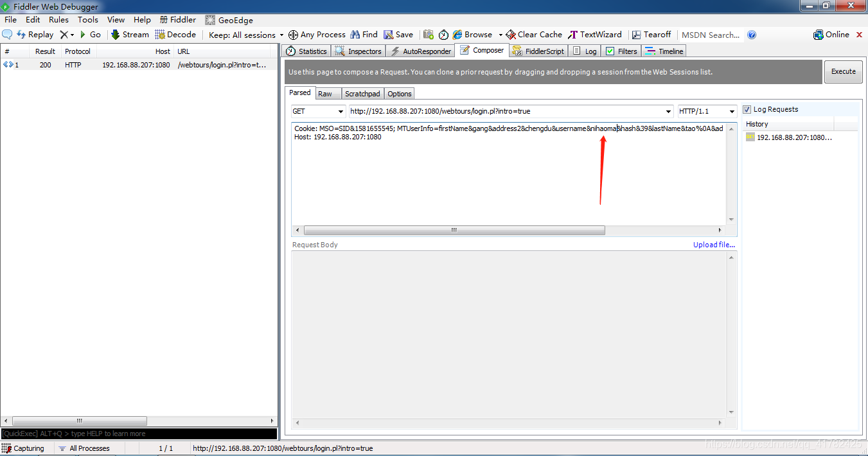868x456 pixels.
Task: Click the camera screenshot icon
Action: [428, 35]
